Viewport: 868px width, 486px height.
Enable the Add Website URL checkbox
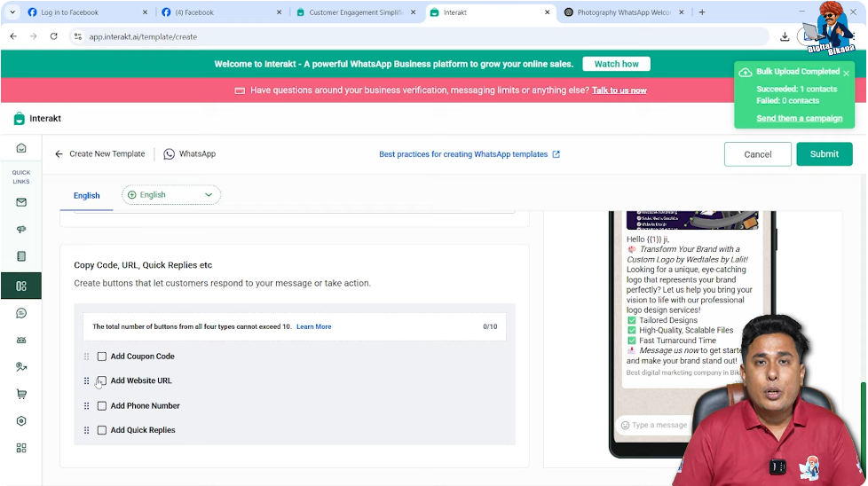point(102,381)
